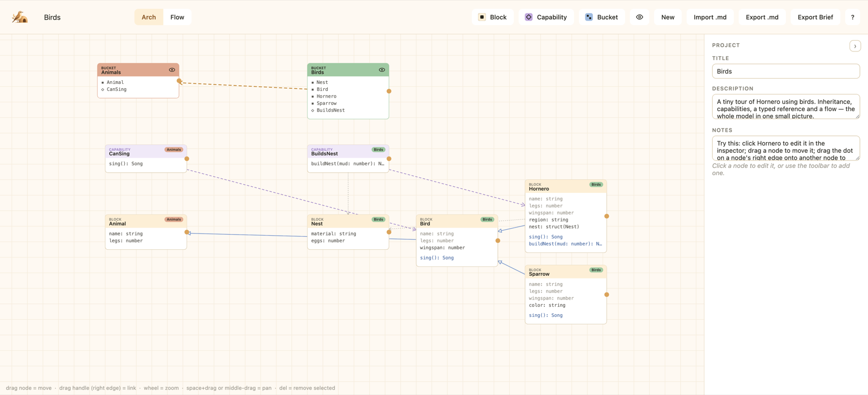Click the Animals bucket link handle dot
The width and height of the screenshot is (868, 395).
pos(179,81)
